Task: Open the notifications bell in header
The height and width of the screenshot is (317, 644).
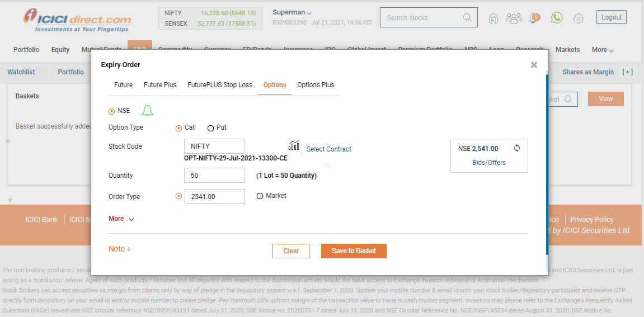Action: pyautogui.click(x=534, y=18)
